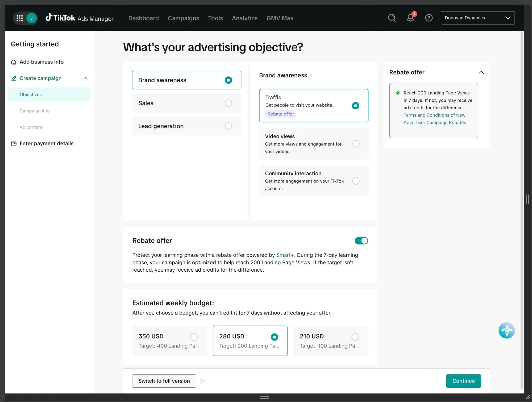
Task: Click the window corner resize grip
Action: pyautogui.click(x=527, y=397)
